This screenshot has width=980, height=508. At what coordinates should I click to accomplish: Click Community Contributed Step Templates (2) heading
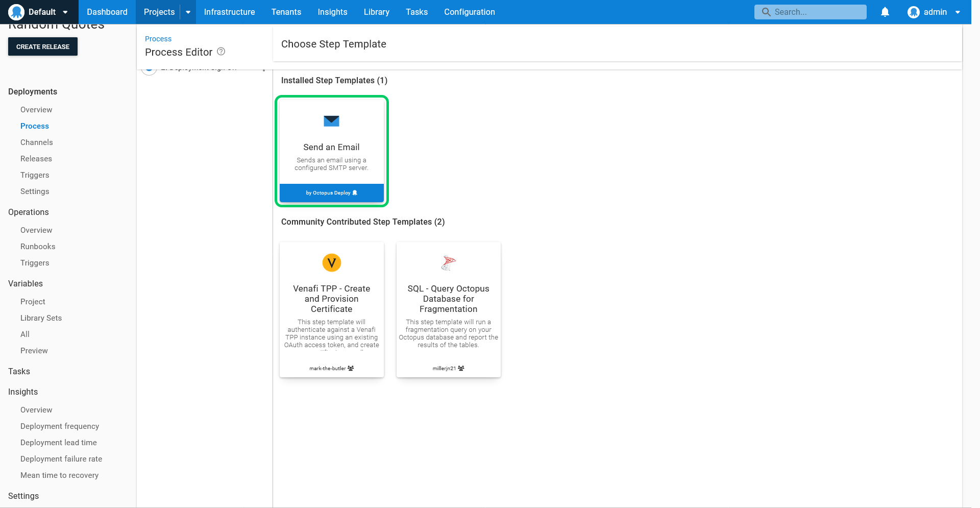(x=363, y=222)
